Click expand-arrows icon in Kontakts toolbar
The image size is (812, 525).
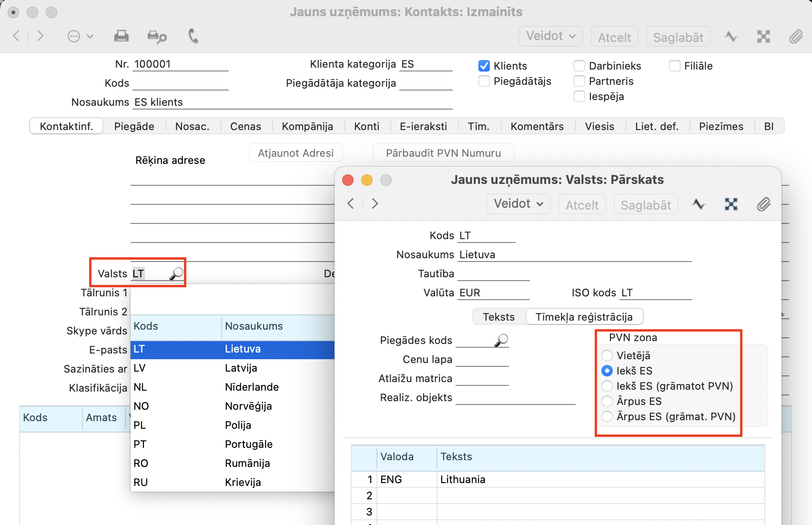click(763, 37)
